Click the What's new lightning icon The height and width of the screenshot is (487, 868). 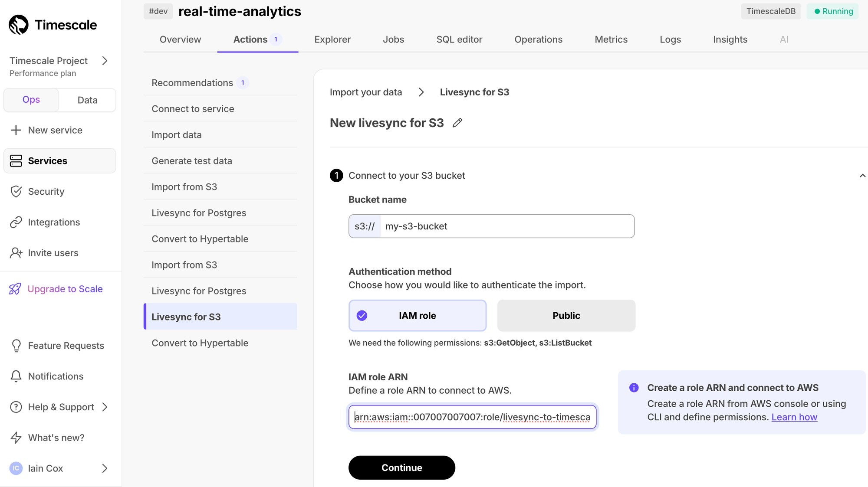16,438
